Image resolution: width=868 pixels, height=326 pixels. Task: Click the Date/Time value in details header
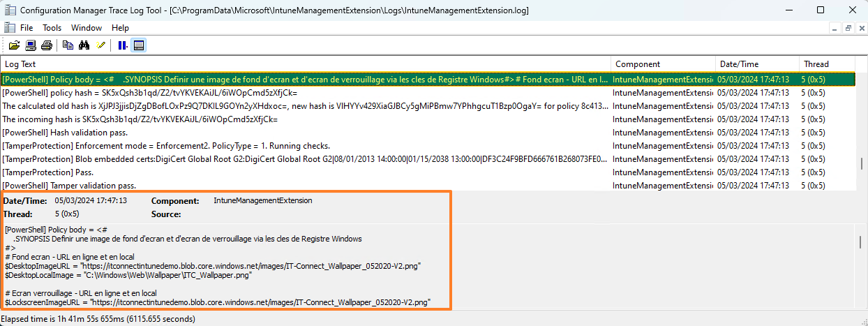[91, 200]
